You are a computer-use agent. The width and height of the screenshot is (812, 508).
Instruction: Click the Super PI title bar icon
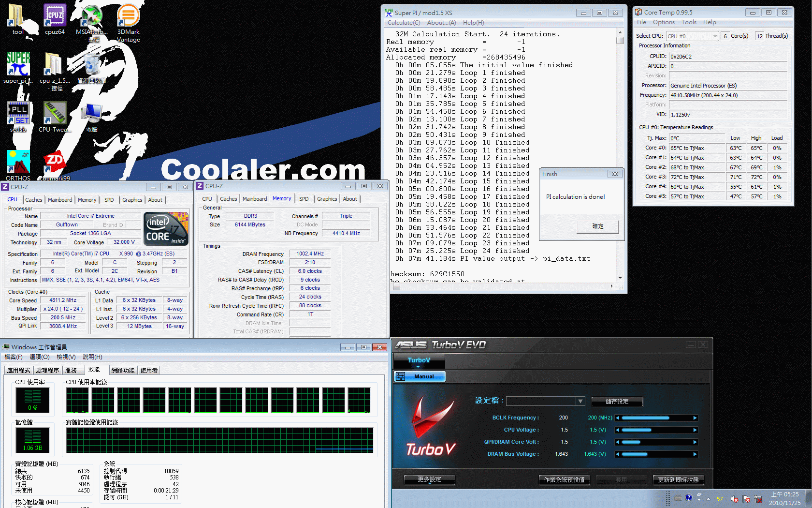(389, 13)
